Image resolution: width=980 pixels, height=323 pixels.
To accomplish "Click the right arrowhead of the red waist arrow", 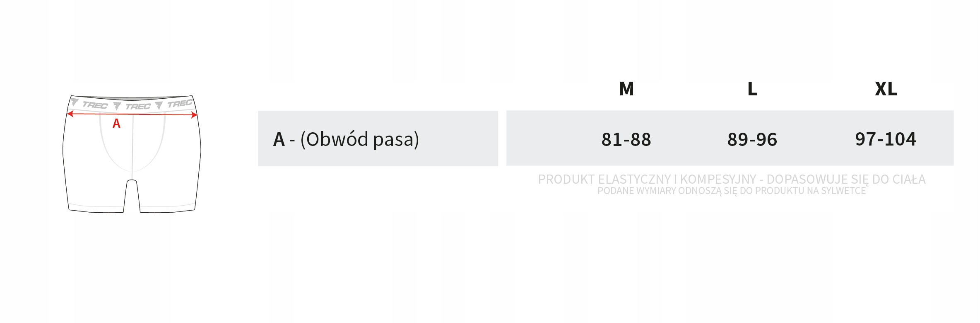I will [194, 115].
